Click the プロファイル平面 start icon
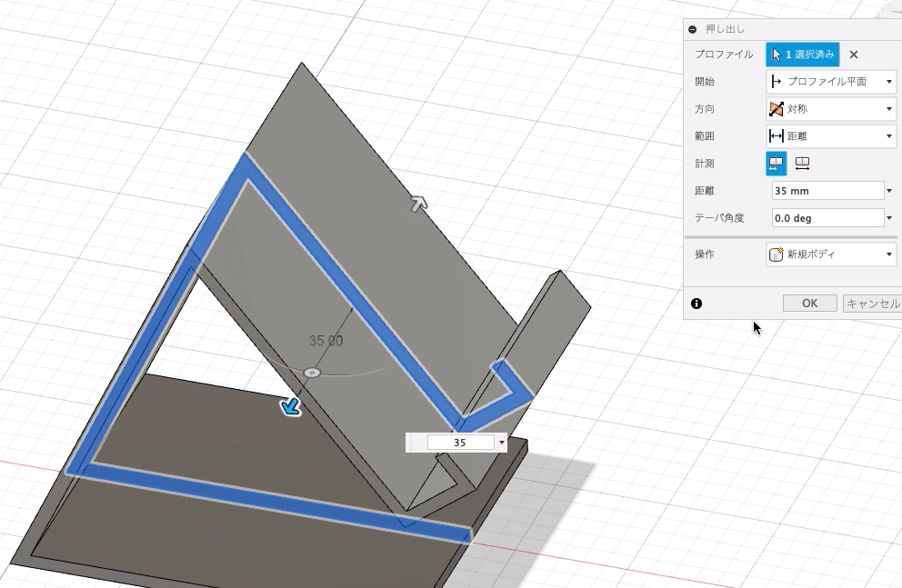902x588 pixels. 776,82
